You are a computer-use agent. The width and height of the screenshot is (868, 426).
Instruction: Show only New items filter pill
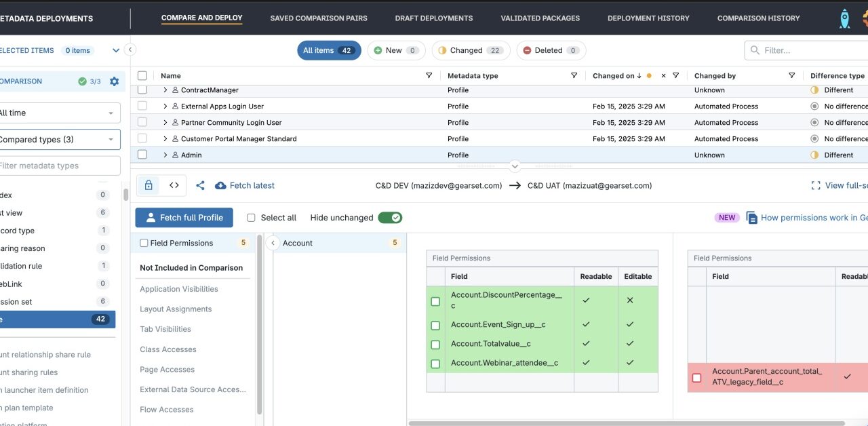pos(396,50)
